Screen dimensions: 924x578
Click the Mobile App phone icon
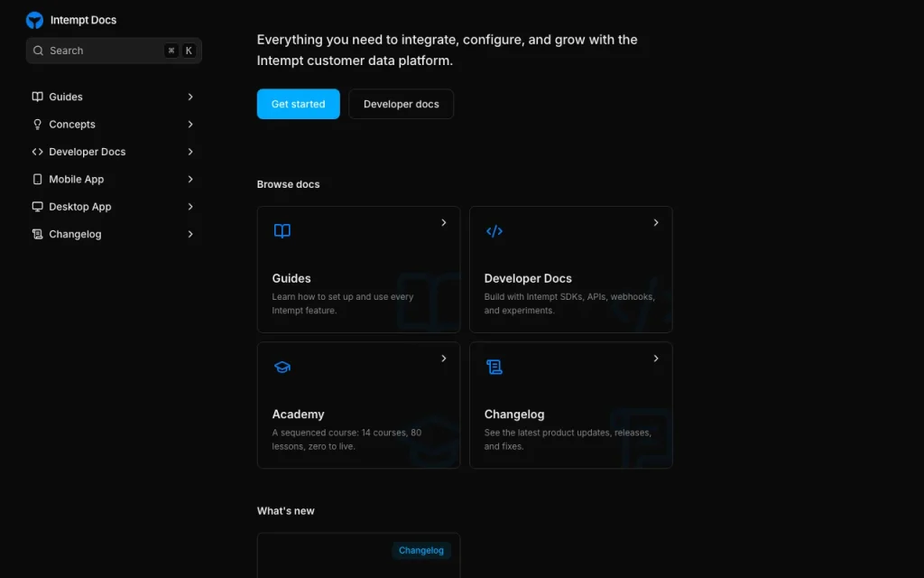pos(37,180)
